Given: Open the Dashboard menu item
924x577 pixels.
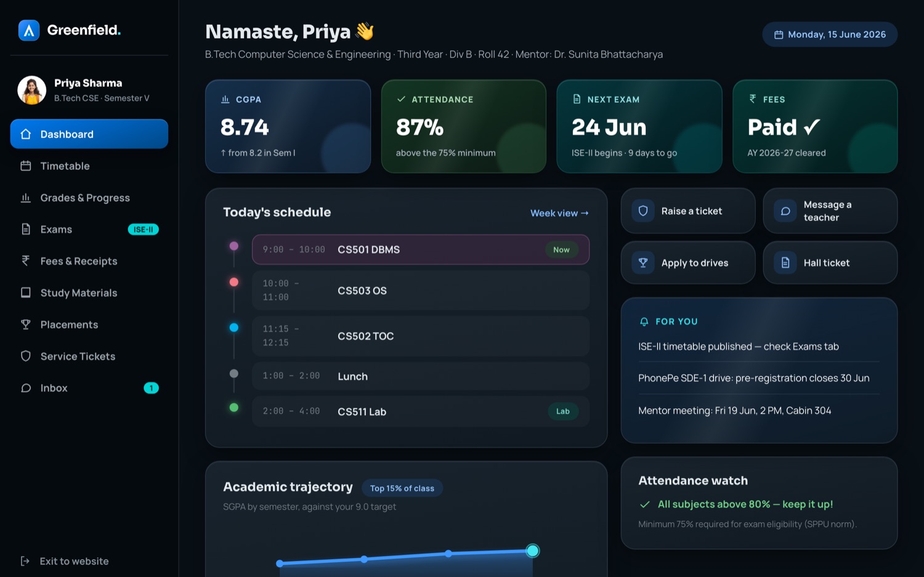Looking at the screenshot, I should click(x=89, y=134).
